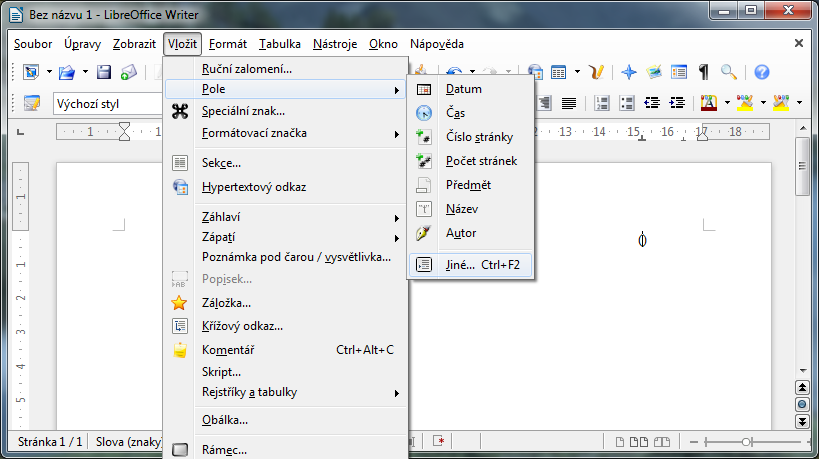The width and height of the screenshot is (819, 459).
Task: Open the Data sources icon
Action: (679, 72)
